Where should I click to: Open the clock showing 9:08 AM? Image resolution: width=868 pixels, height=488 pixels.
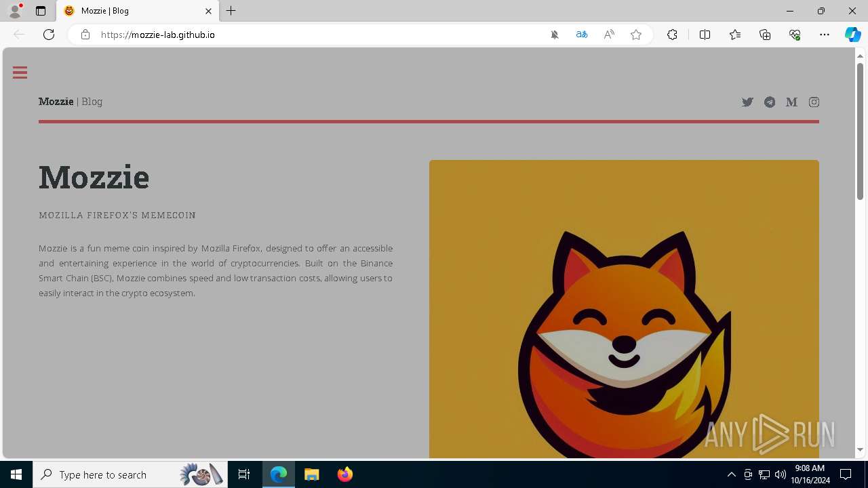(x=810, y=474)
